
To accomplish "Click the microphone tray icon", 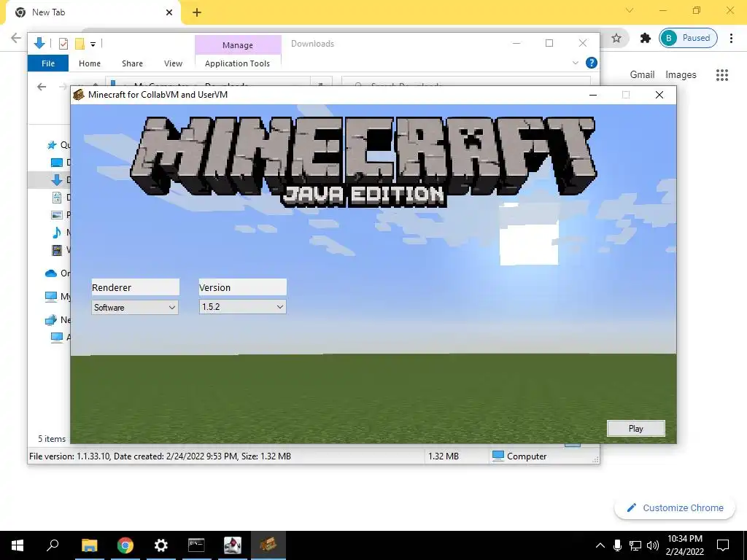I will pos(617,545).
